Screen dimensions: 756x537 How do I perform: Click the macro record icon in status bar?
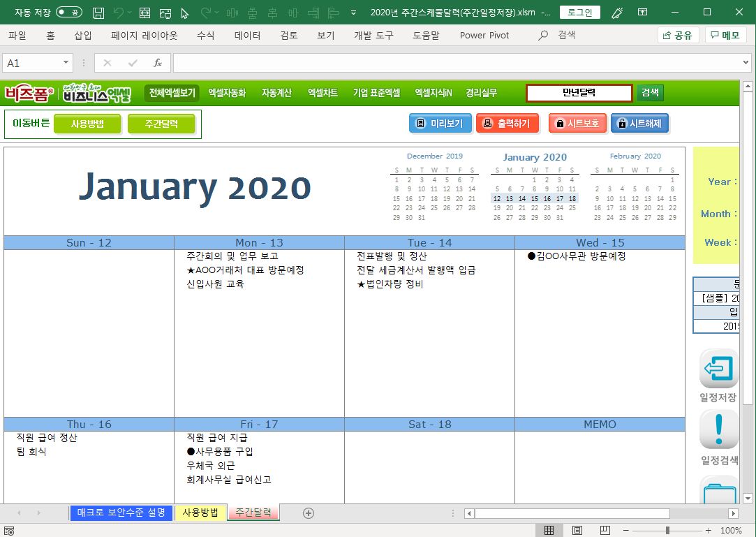pyautogui.click(x=8, y=531)
